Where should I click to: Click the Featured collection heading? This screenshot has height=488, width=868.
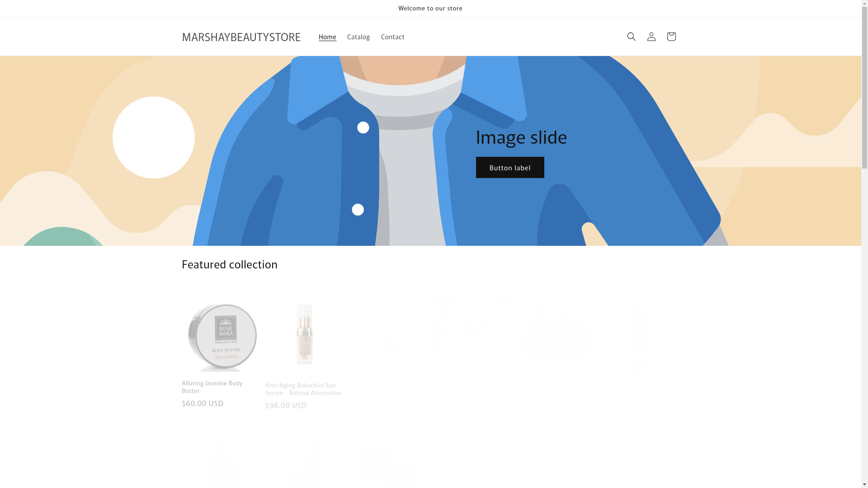click(x=230, y=264)
